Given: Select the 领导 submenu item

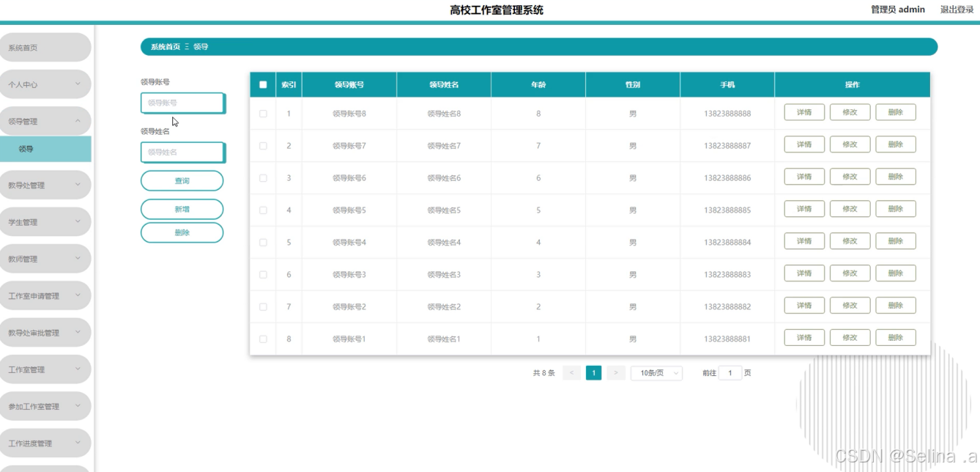Looking at the screenshot, I should (45, 149).
